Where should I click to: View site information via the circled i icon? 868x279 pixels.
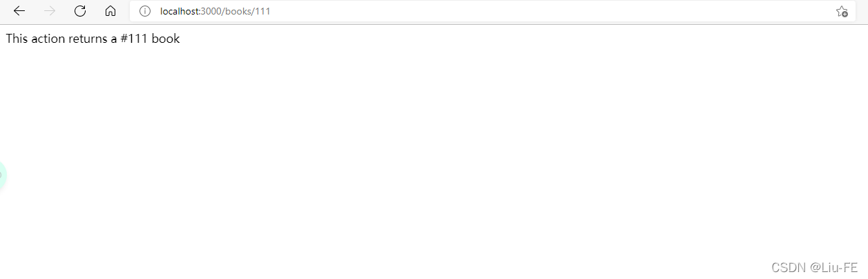click(x=144, y=11)
